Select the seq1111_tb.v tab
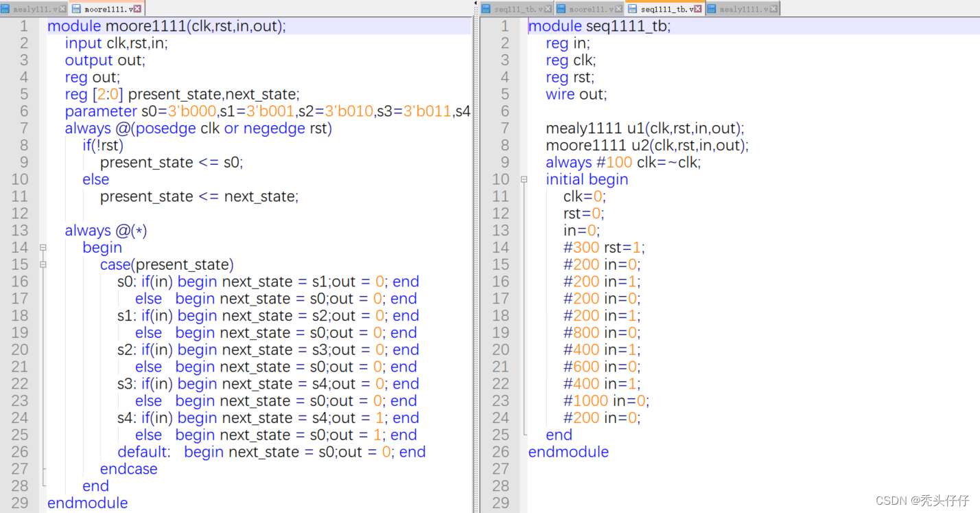The height and width of the screenshot is (513, 980). pyautogui.click(x=666, y=9)
